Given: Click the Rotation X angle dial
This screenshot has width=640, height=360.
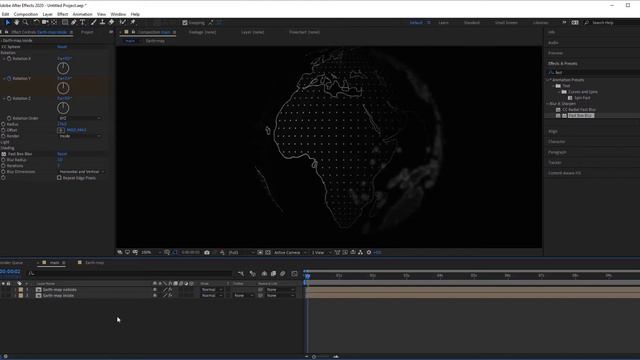Looking at the screenshot, I should (63, 68).
